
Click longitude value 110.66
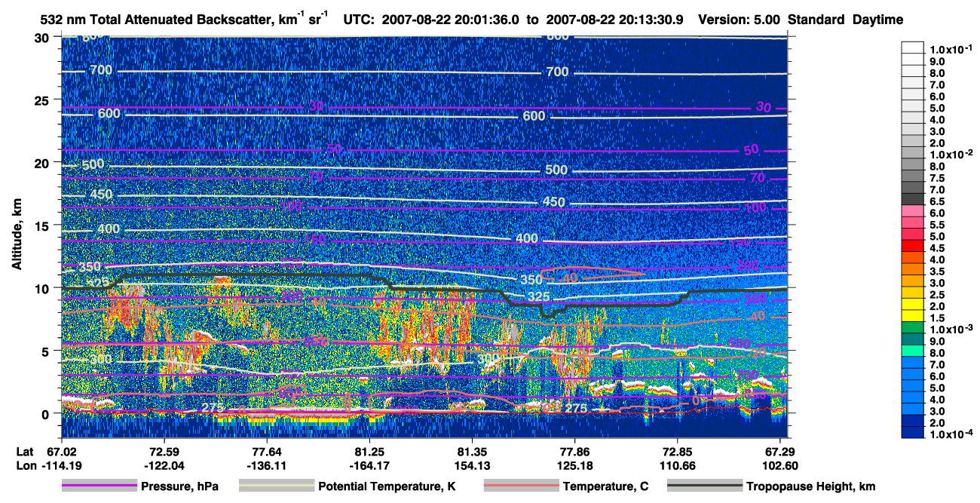[x=677, y=465]
